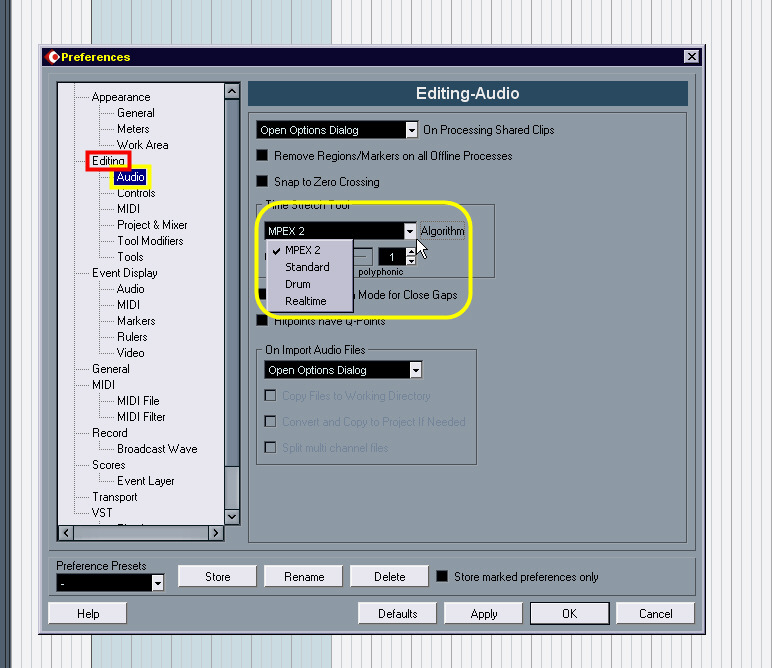Open the On Processing Shared Clips dropdown
This screenshot has height=668, width=772.
click(337, 130)
